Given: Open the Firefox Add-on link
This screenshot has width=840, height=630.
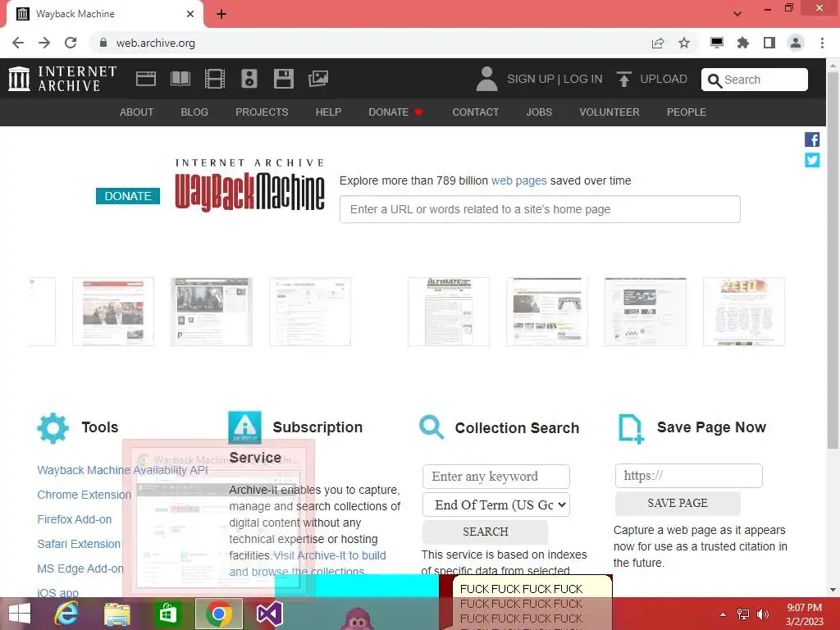Looking at the screenshot, I should tap(75, 519).
